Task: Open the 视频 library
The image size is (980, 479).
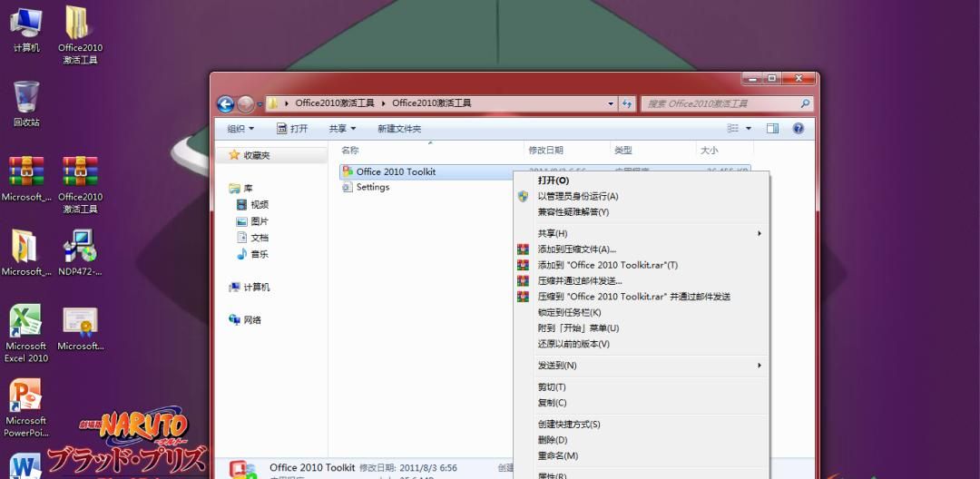Action: coord(252,205)
